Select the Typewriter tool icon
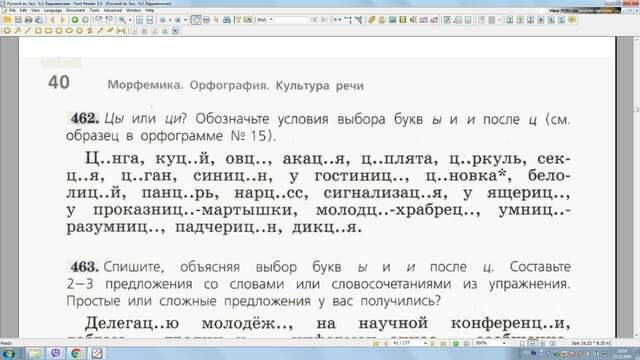640x360 pixels. pyautogui.click(x=238, y=20)
